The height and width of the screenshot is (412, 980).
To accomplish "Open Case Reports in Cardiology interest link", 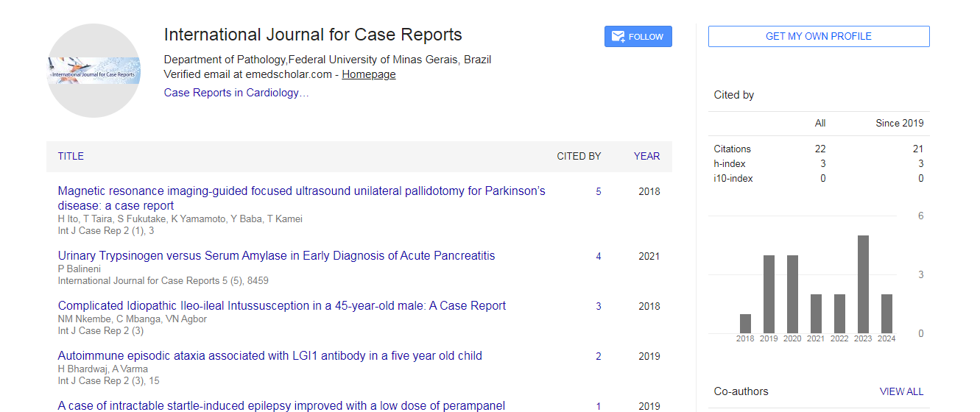I will (x=236, y=93).
